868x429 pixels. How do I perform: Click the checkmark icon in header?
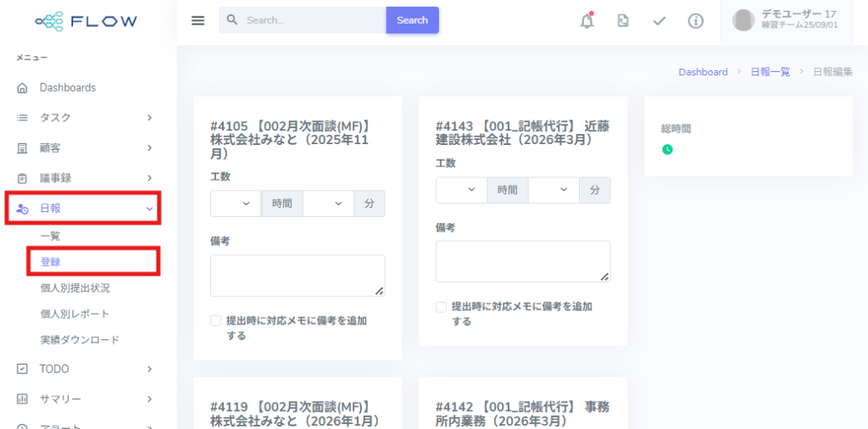[659, 21]
